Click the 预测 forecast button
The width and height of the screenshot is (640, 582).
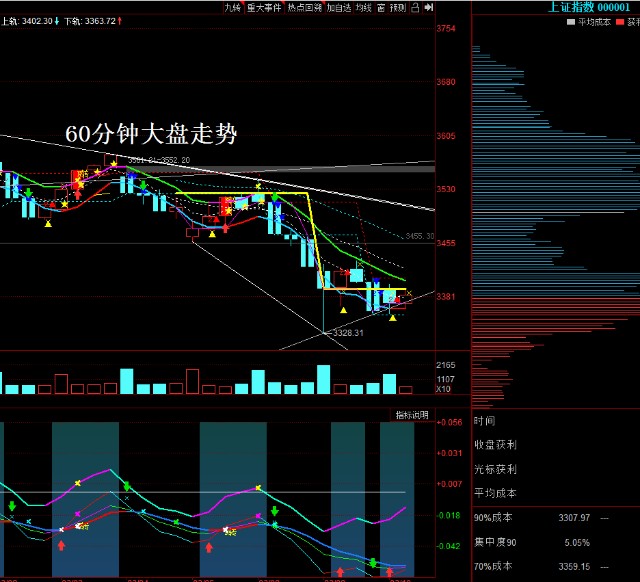click(x=397, y=7)
